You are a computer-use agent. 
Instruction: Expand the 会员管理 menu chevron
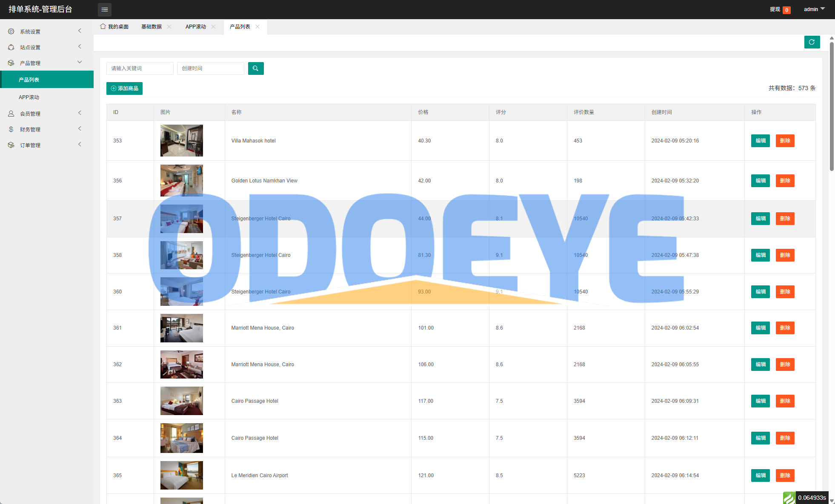pos(80,113)
